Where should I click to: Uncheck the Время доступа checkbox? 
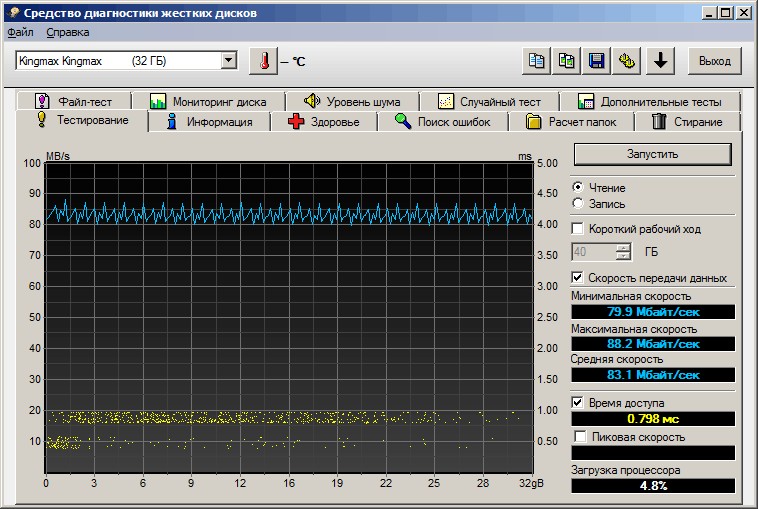click(x=578, y=402)
